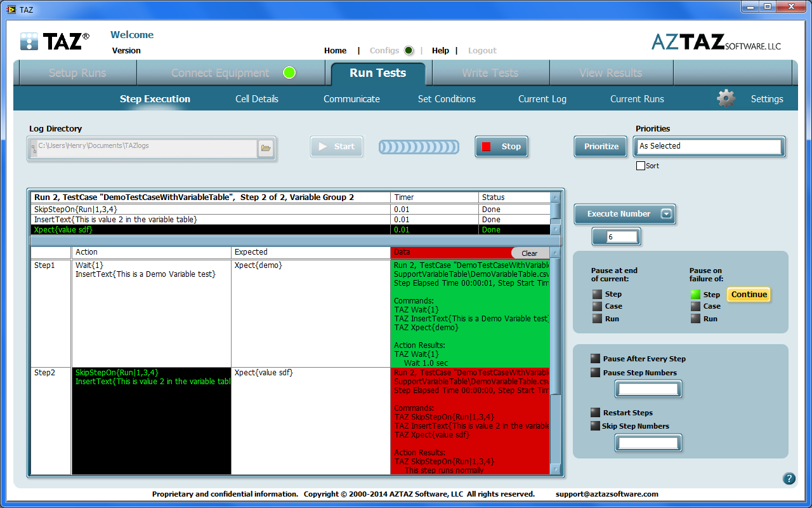Toggle Pause After Every Step
812x508 pixels.
point(595,359)
